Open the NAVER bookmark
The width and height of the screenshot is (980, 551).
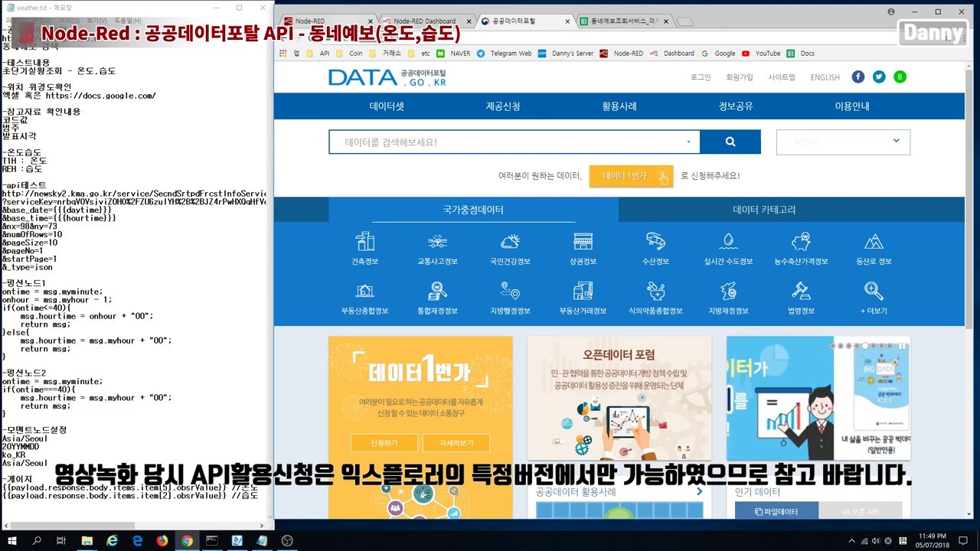coord(455,54)
